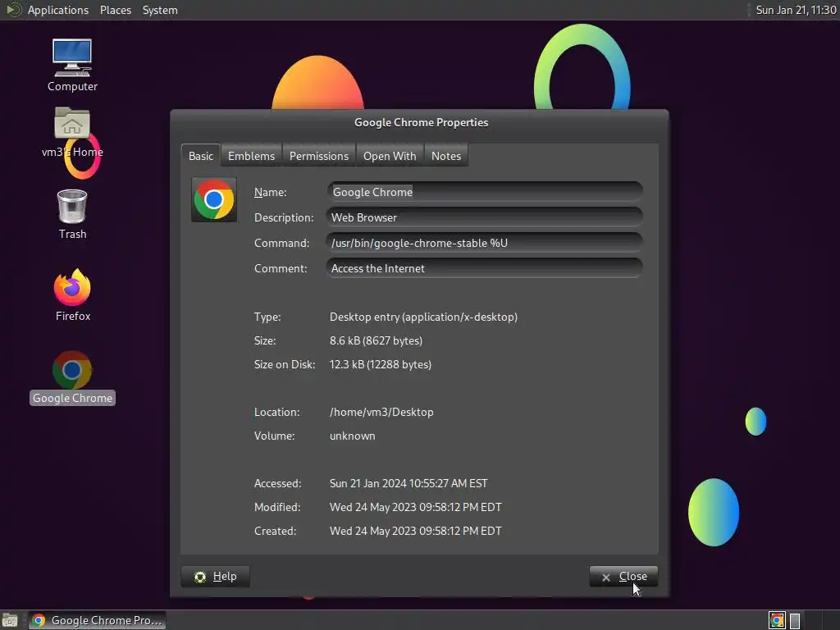Click into the Comment field

click(485, 268)
